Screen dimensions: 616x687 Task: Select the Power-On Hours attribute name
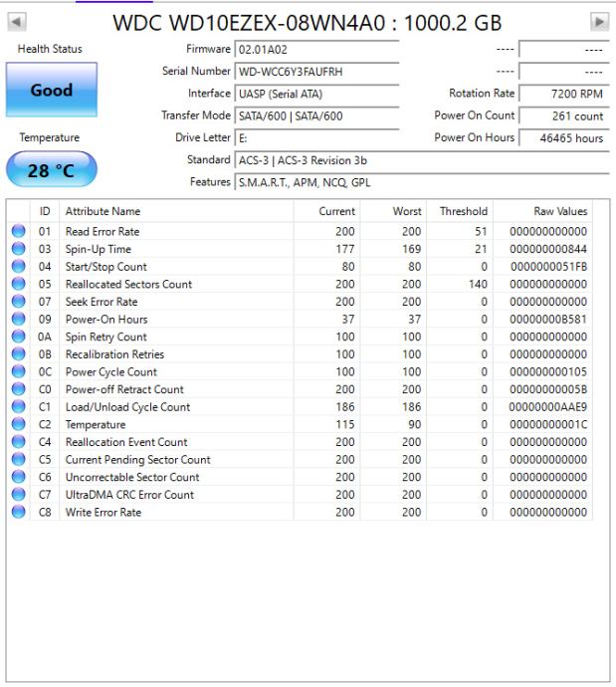pyautogui.click(x=106, y=319)
